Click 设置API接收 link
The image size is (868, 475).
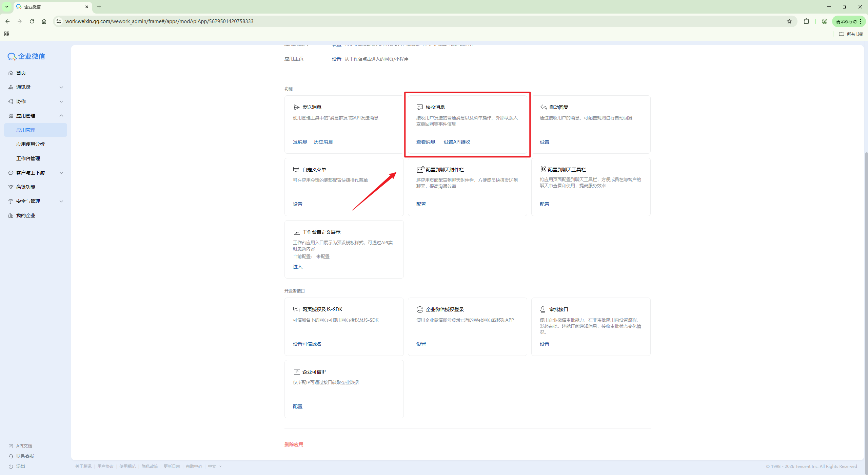pos(457,142)
